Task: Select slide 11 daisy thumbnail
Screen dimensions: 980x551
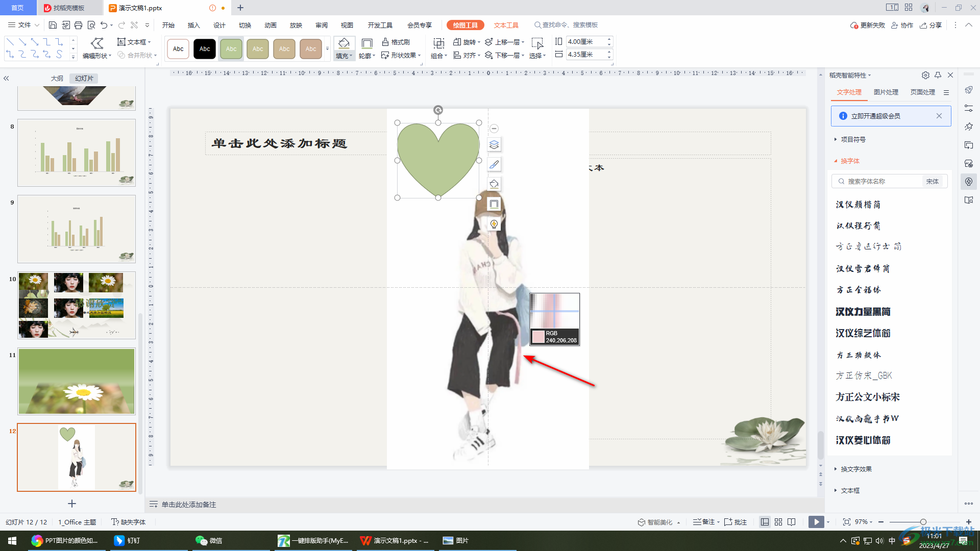Action: (77, 381)
